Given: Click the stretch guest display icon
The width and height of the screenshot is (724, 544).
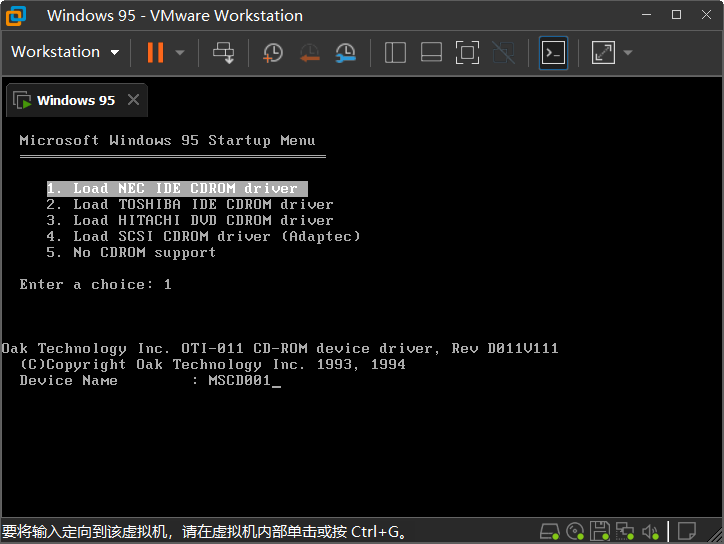Looking at the screenshot, I should (603, 53).
